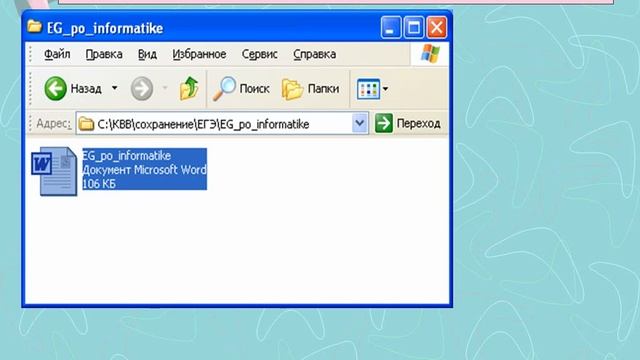Click the green Back arrow icon
640x360 pixels.
(x=55, y=88)
